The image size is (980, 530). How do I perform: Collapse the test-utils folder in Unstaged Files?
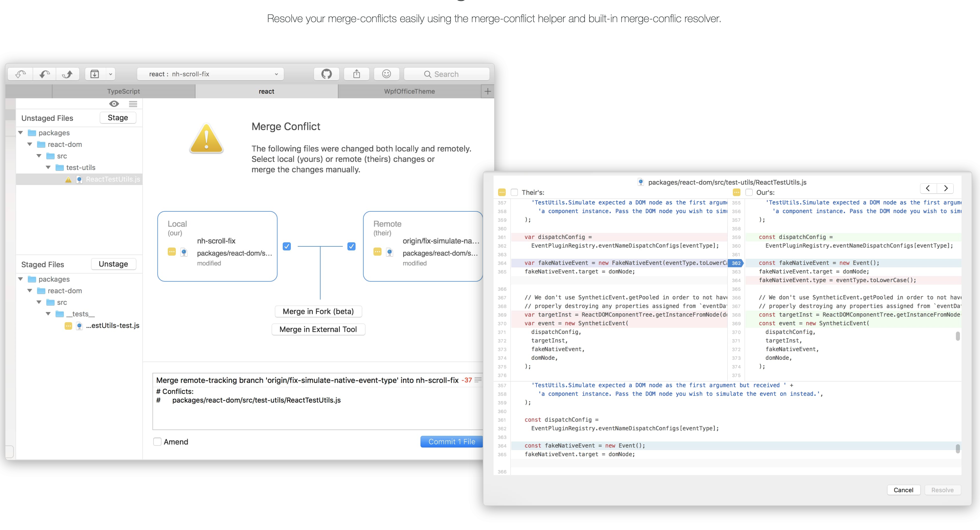pyautogui.click(x=48, y=168)
